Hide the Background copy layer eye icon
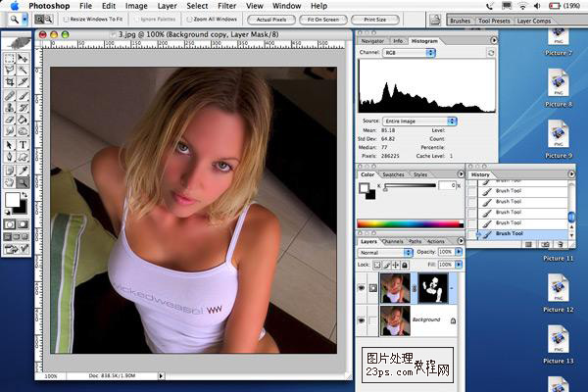This screenshot has height=392, width=588. [x=362, y=288]
